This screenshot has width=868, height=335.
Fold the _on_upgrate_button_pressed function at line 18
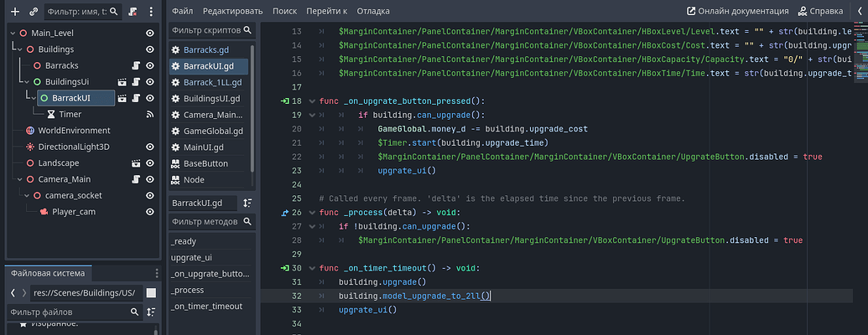click(312, 101)
